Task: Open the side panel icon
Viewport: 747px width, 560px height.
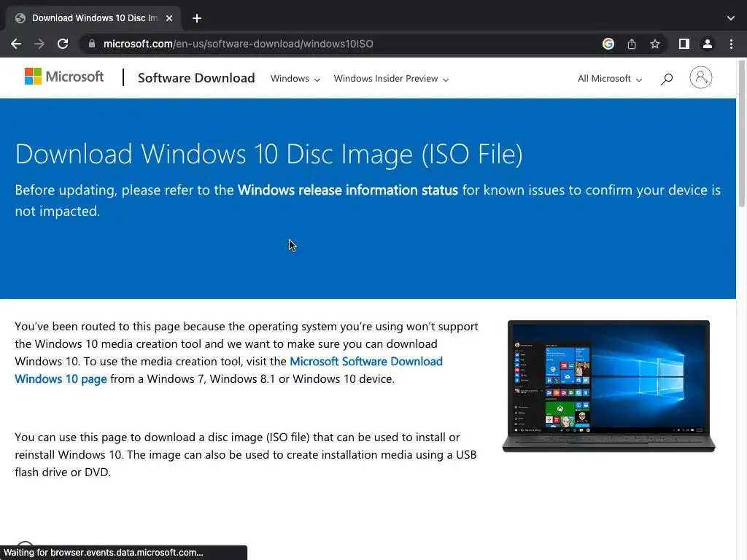Action: pyautogui.click(x=684, y=44)
